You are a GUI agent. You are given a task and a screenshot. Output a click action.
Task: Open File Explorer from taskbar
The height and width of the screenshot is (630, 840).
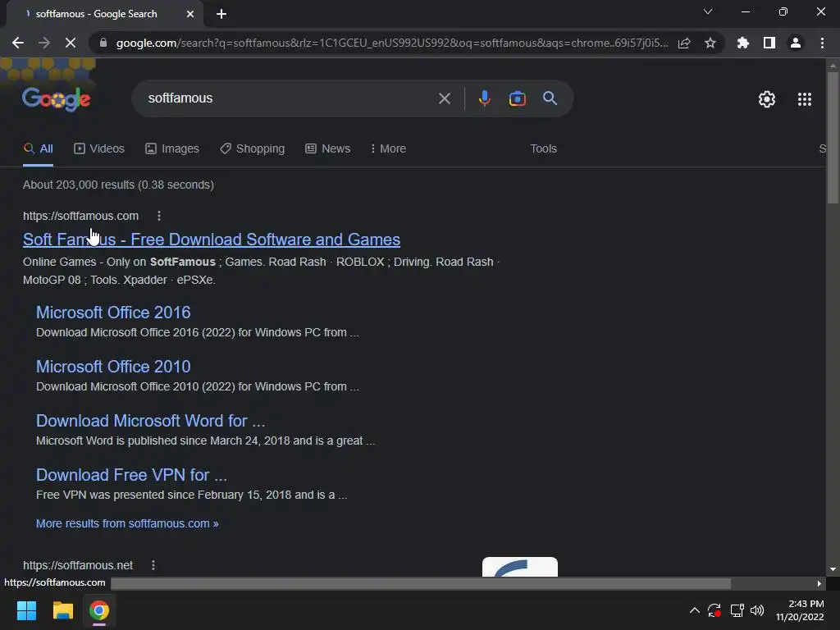click(62, 610)
